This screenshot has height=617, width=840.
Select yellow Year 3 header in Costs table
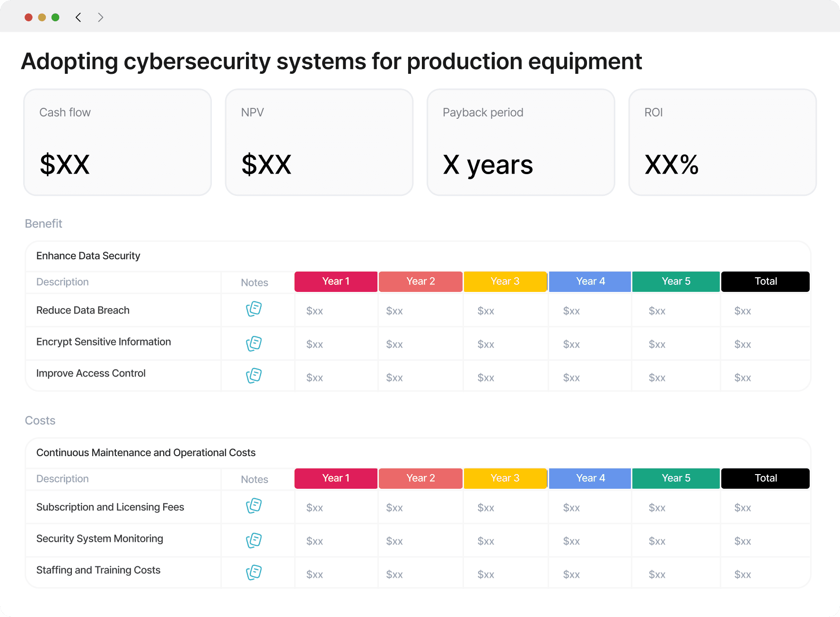[505, 478]
